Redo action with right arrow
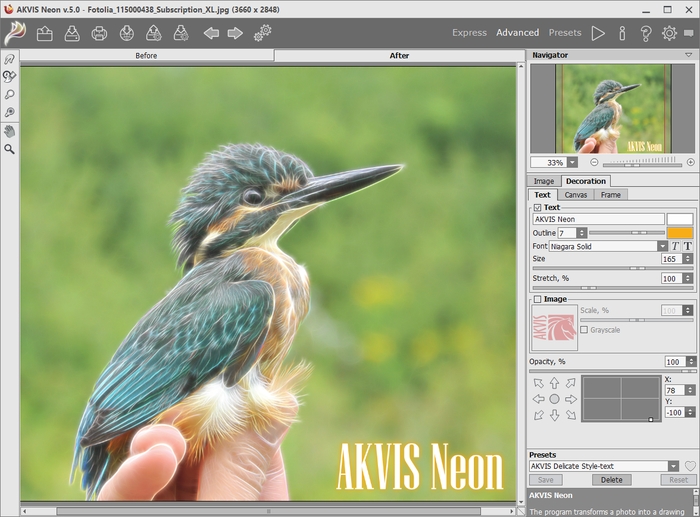This screenshot has width=700, height=517. point(235,33)
